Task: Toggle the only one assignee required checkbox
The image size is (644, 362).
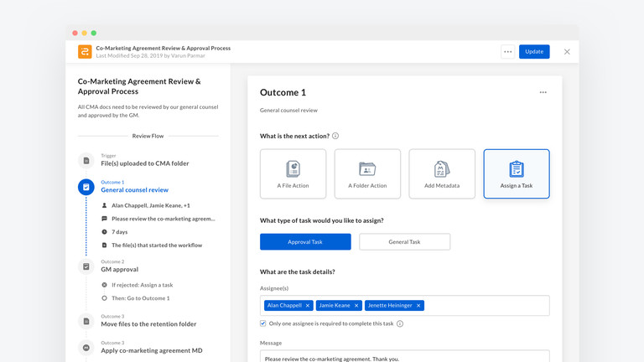Action: coord(263,323)
